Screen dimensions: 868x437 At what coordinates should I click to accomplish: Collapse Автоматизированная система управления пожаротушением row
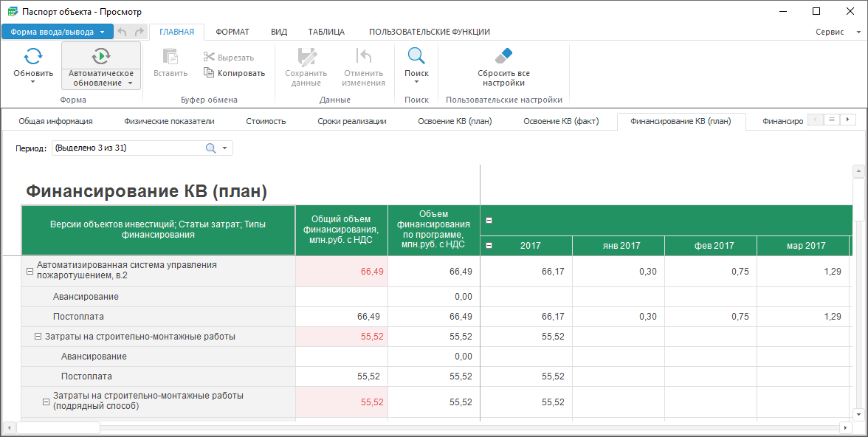[30, 271]
